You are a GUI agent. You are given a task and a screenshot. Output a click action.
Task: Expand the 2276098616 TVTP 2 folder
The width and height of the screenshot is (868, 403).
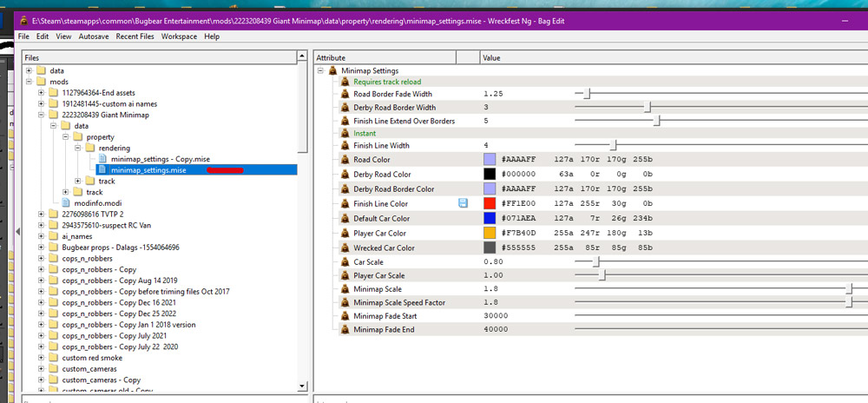42,215
